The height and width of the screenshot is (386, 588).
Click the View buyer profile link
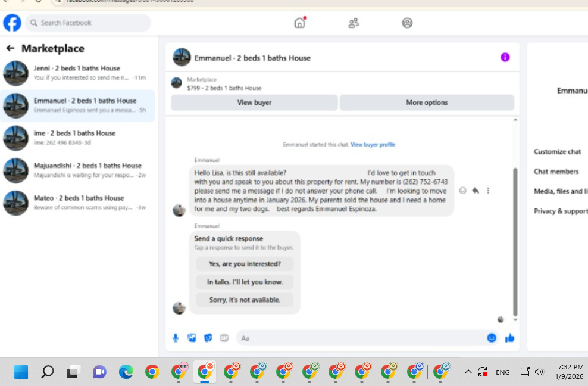click(x=373, y=144)
